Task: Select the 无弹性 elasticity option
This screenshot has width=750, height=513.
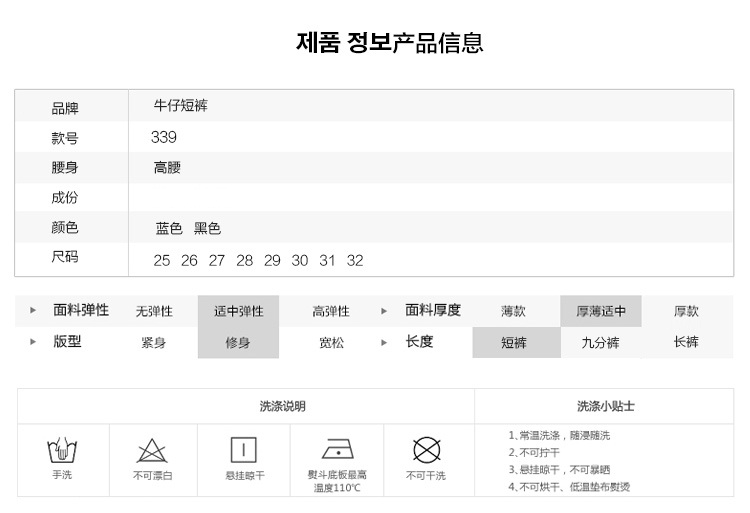Action: click(x=154, y=312)
